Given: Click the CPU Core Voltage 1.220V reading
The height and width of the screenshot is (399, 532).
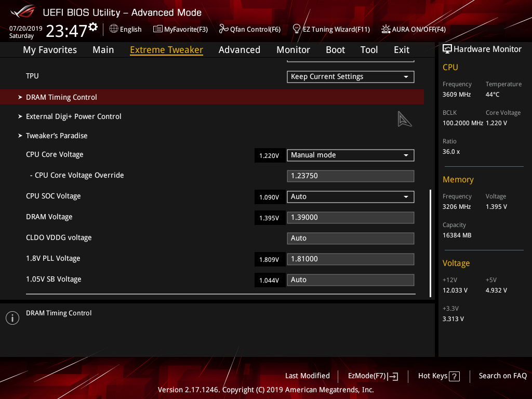Looking at the screenshot, I should tap(270, 156).
